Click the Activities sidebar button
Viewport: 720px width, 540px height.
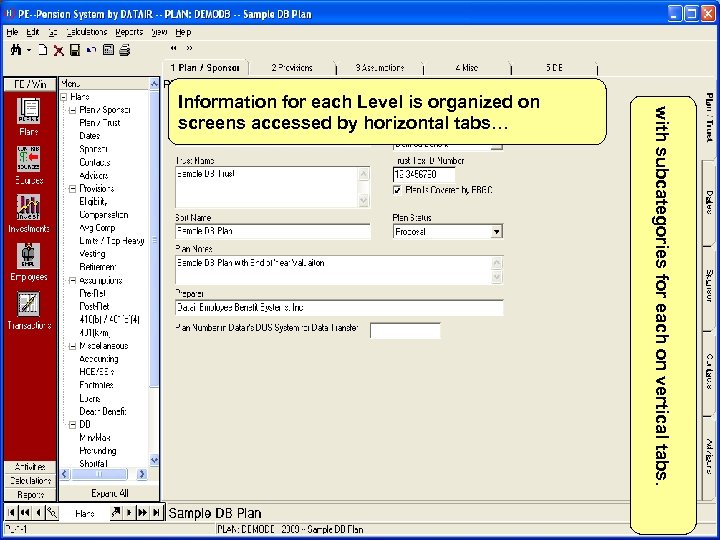(x=30, y=467)
